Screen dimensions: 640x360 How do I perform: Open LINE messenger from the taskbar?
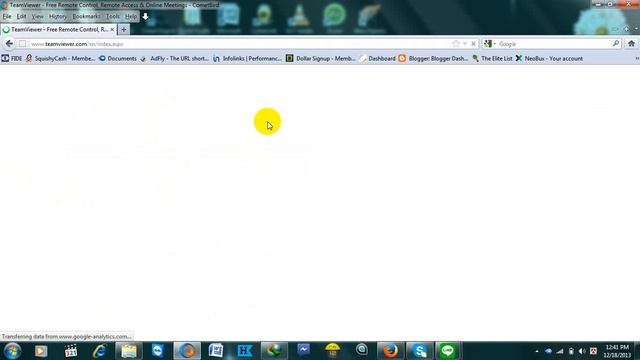(448, 351)
